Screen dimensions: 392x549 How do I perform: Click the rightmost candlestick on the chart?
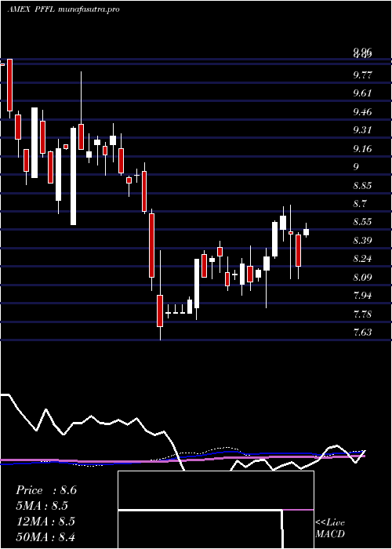(307, 231)
